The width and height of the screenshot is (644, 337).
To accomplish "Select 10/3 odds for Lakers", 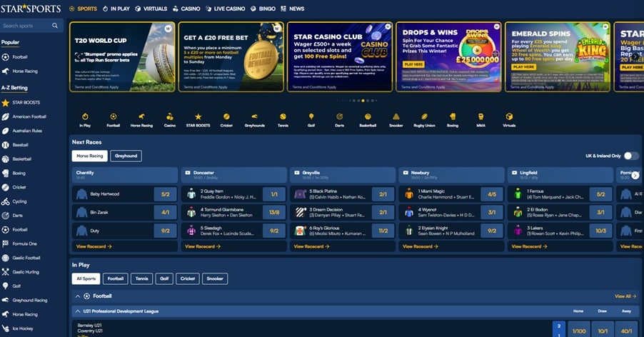I will (x=600, y=231).
